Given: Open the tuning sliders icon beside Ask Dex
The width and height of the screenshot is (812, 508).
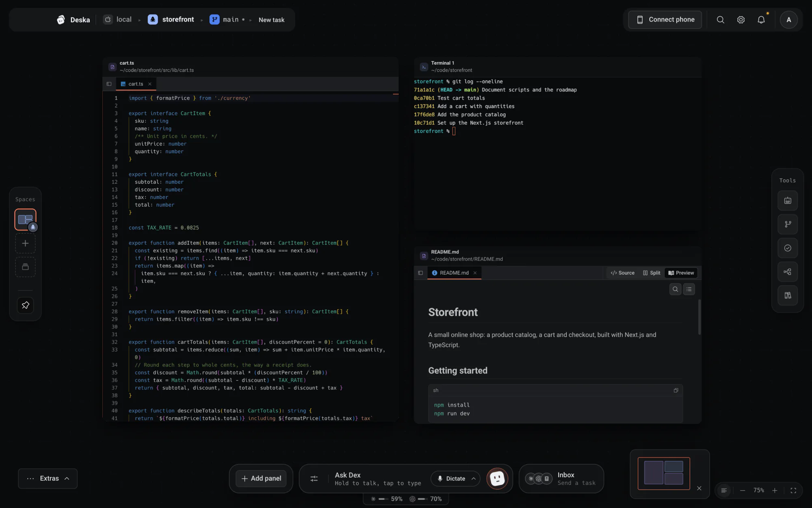Looking at the screenshot, I should pyautogui.click(x=314, y=479).
